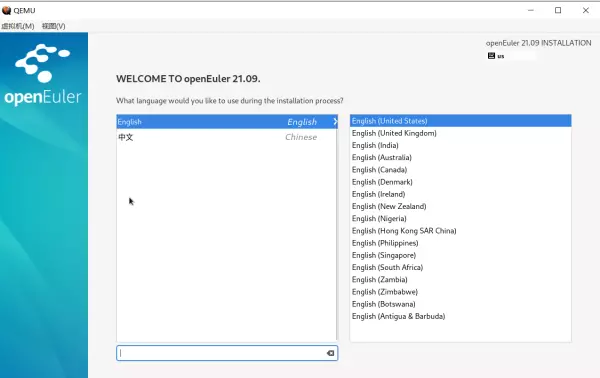Choose English (Botswana) locale
The image size is (600, 378).
(x=460, y=304)
